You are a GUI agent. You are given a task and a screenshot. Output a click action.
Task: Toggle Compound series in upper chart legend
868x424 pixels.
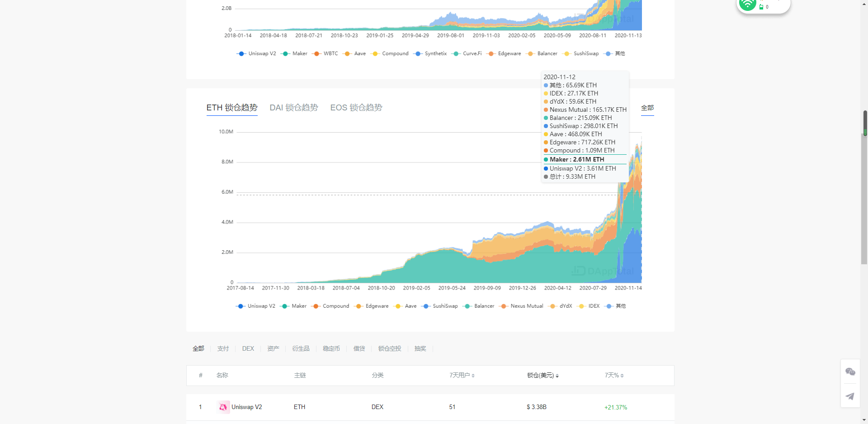[389, 53]
